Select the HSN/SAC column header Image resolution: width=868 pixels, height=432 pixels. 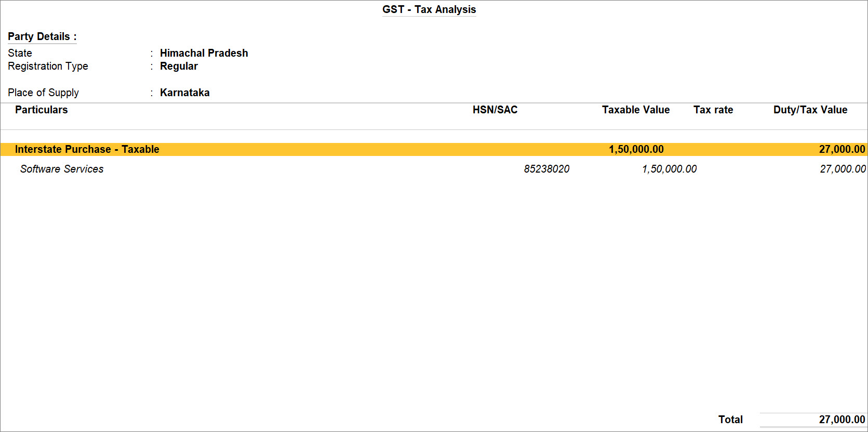(495, 110)
